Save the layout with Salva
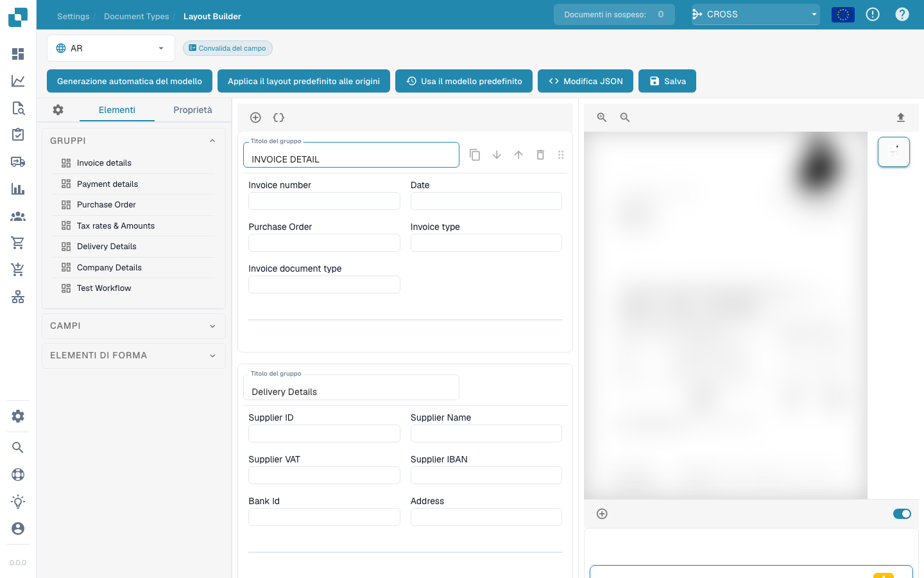924x578 pixels. tap(667, 81)
